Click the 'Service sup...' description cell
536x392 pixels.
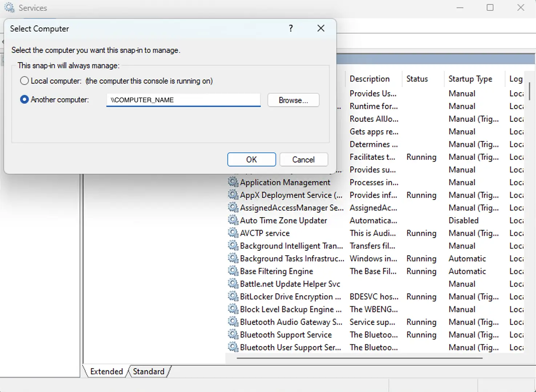(372, 322)
